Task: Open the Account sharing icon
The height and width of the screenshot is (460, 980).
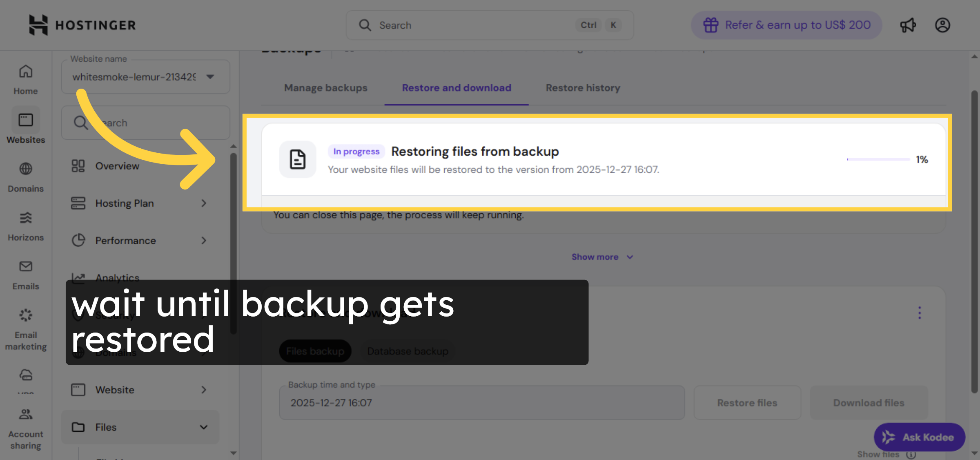Action: [26, 414]
